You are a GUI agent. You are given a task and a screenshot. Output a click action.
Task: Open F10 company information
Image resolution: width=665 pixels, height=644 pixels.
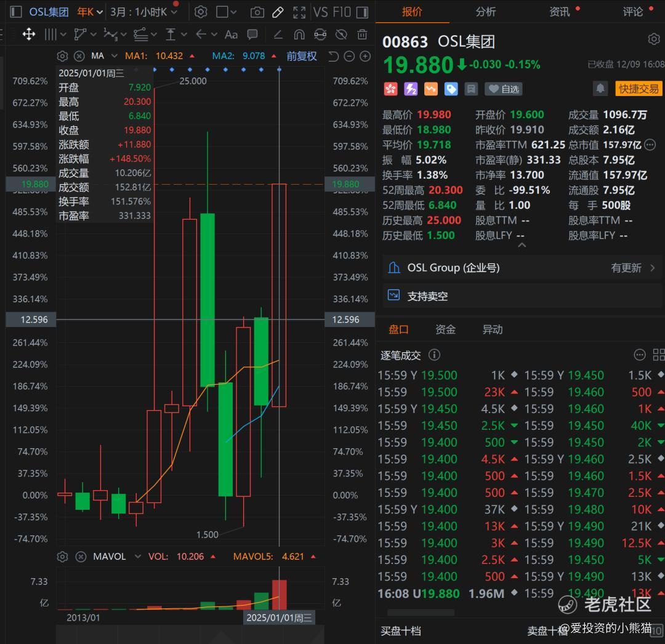[x=342, y=12]
